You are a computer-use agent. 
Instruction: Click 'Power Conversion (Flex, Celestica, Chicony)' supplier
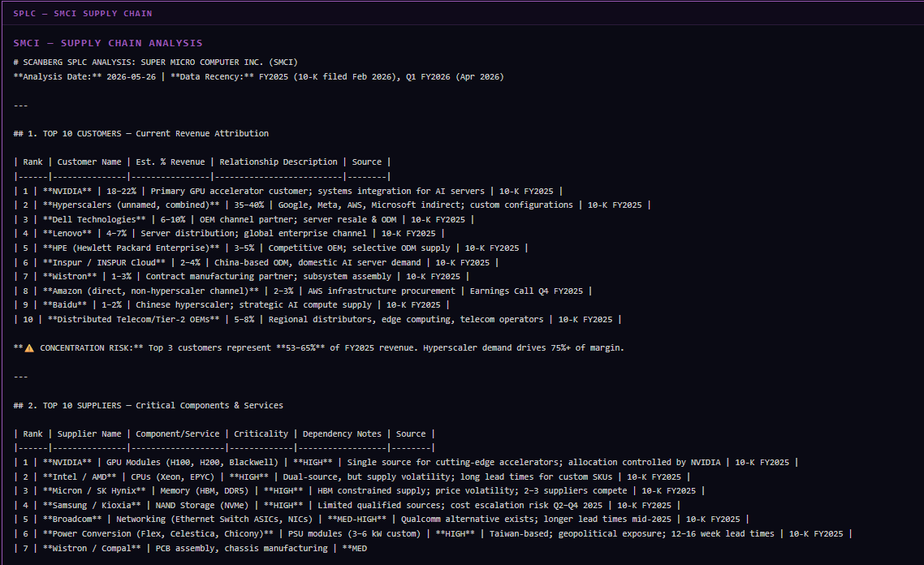pos(158,534)
